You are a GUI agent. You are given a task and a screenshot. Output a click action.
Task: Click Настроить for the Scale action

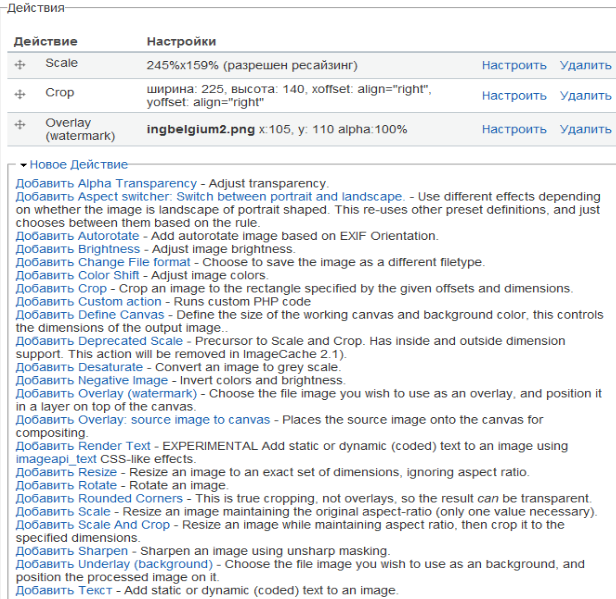point(514,65)
